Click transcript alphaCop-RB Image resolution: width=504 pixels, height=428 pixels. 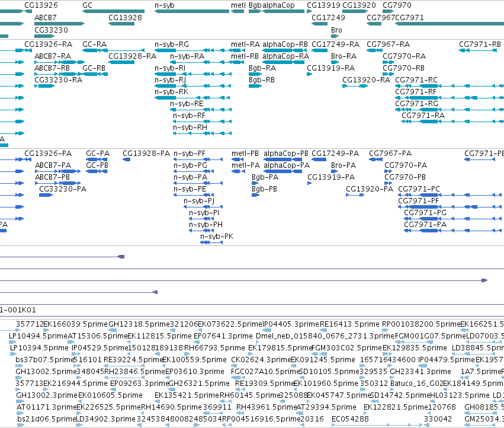(284, 50)
